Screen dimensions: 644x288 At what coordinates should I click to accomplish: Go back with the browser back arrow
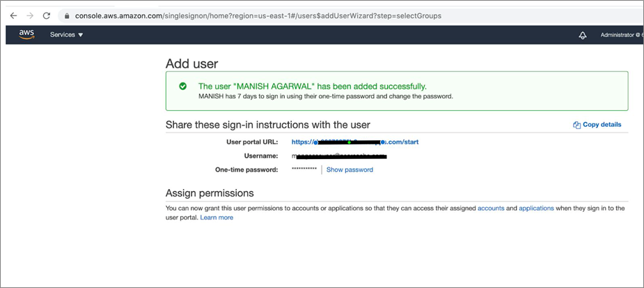point(13,15)
